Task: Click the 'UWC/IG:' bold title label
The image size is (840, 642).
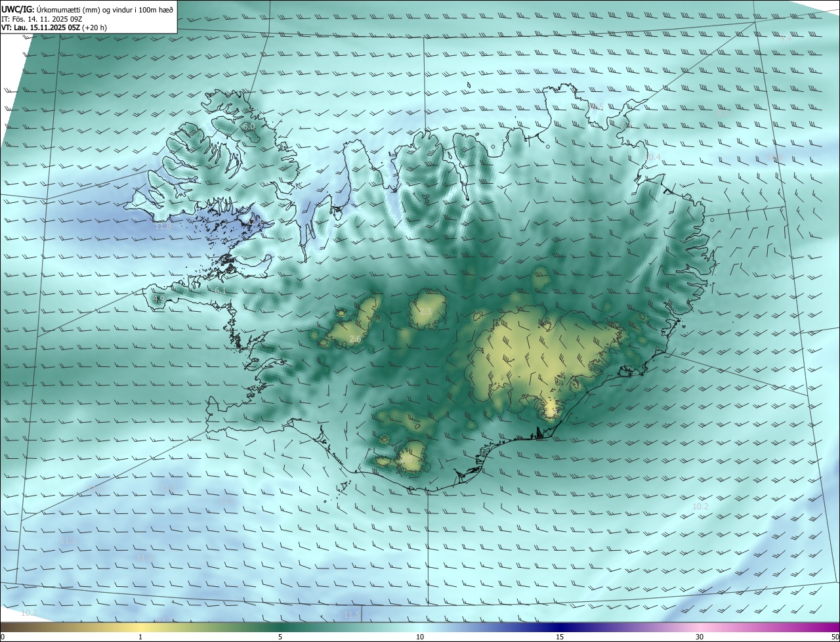Action: 19,10
